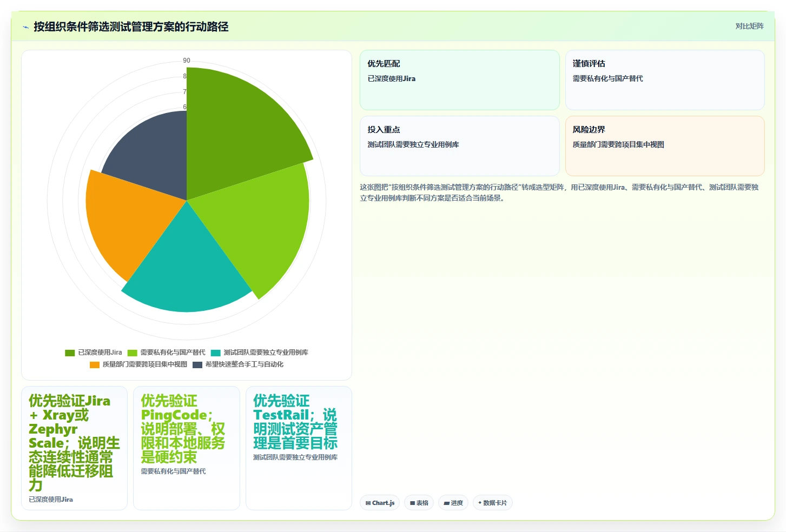Open the 优先匹配 card
Image resolution: width=786 pixels, height=532 pixels.
point(460,80)
